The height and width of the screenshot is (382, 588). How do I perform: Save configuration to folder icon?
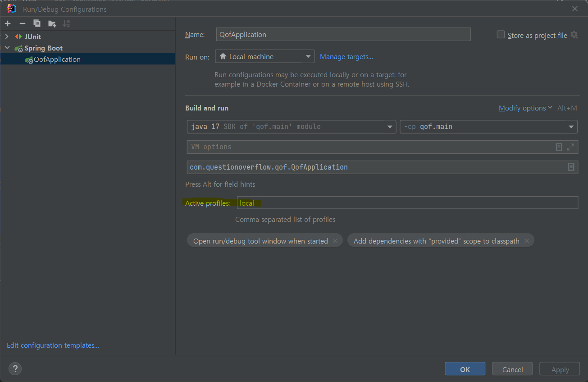point(52,23)
